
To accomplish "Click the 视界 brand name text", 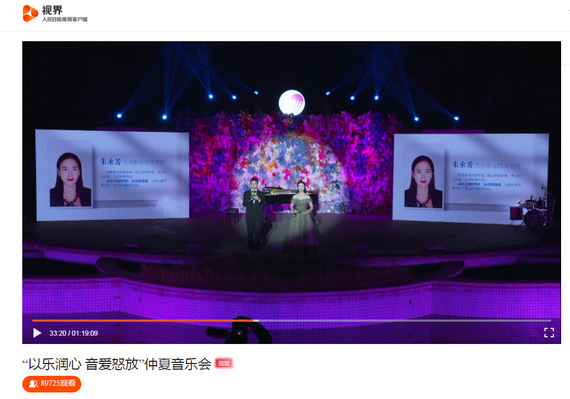I will pyautogui.click(x=52, y=10).
